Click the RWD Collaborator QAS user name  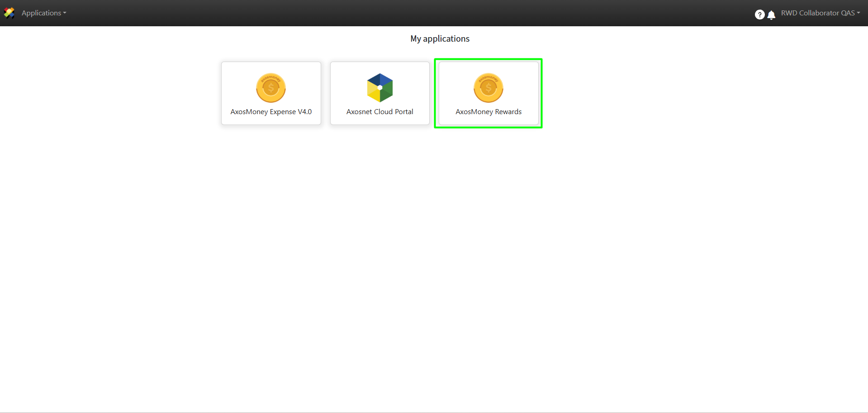(817, 13)
